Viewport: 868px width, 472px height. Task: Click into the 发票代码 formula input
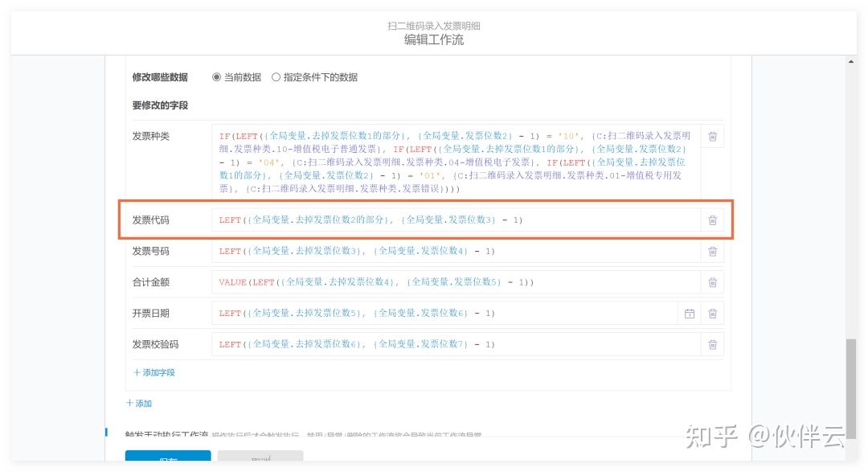[x=455, y=220]
